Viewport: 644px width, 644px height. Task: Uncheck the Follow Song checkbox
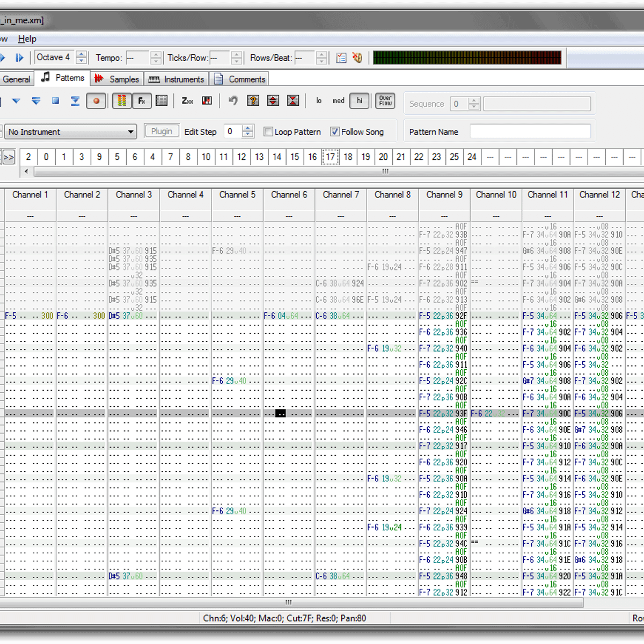[335, 132]
